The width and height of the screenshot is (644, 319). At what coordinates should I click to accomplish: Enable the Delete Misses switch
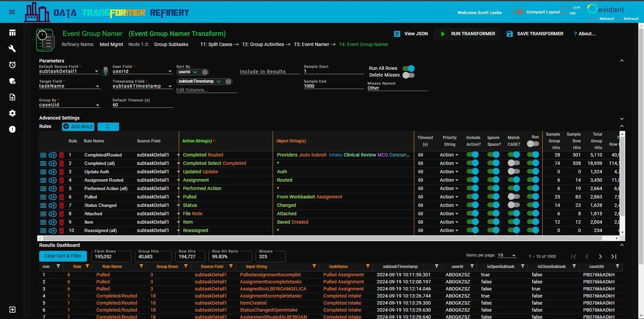pyautogui.click(x=409, y=75)
